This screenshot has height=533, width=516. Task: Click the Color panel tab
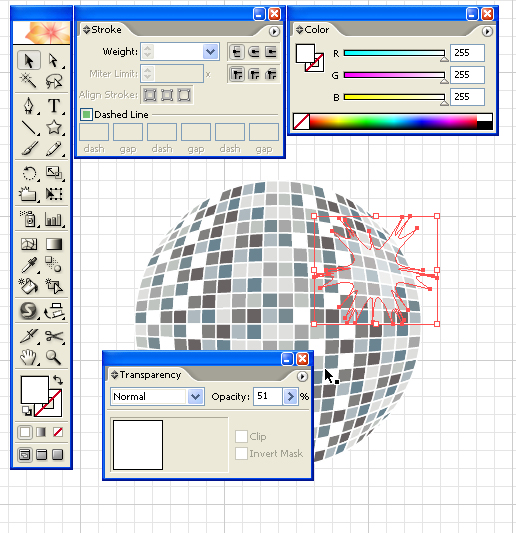tap(317, 30)
